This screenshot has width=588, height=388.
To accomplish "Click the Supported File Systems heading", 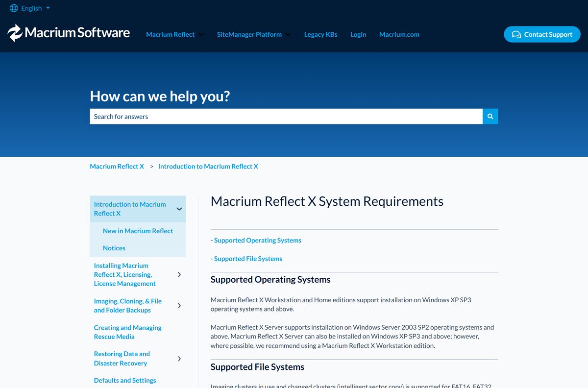I will [x=257, y=367].
